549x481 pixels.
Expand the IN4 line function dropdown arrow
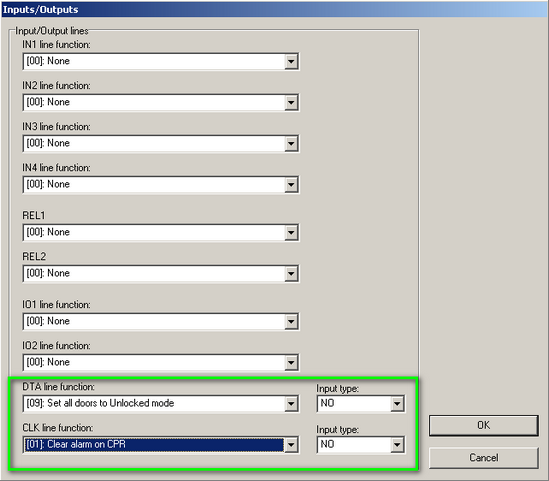click(291, 185)
